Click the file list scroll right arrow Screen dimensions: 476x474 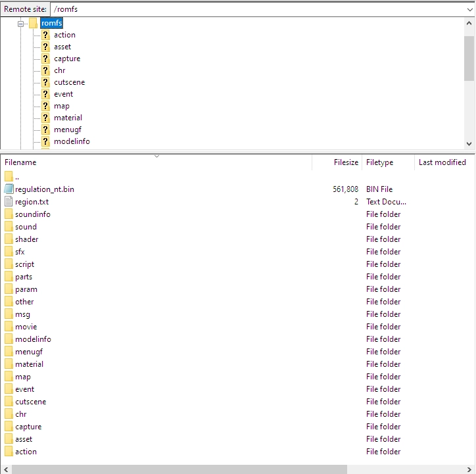[469, 469]
